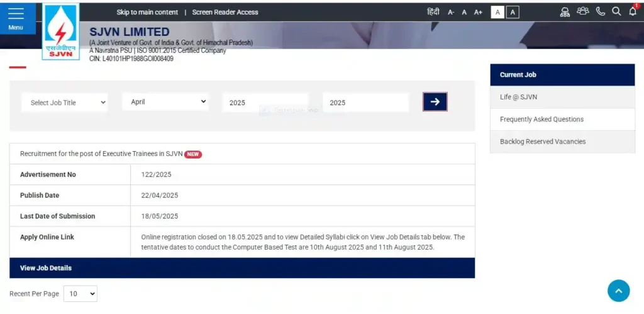Viewport: 644px width, 314px height.
Task: Click the phone contact icon
Action: [x=601, y=11]
